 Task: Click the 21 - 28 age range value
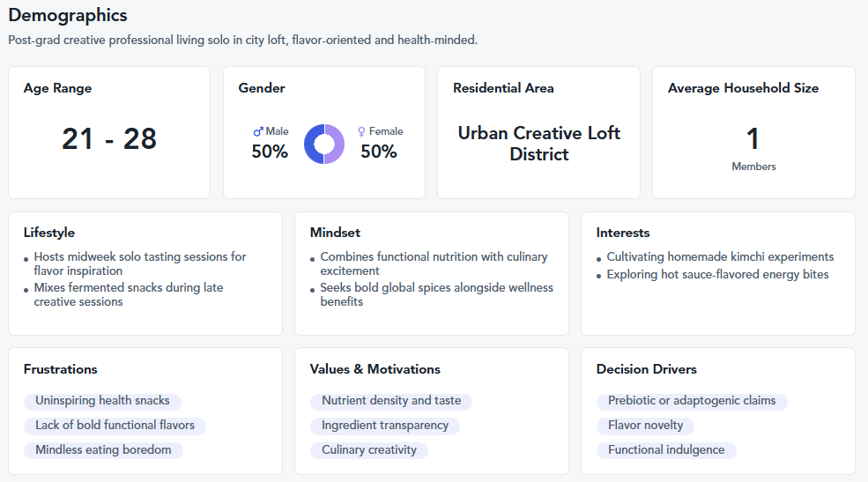click(109, 139)
